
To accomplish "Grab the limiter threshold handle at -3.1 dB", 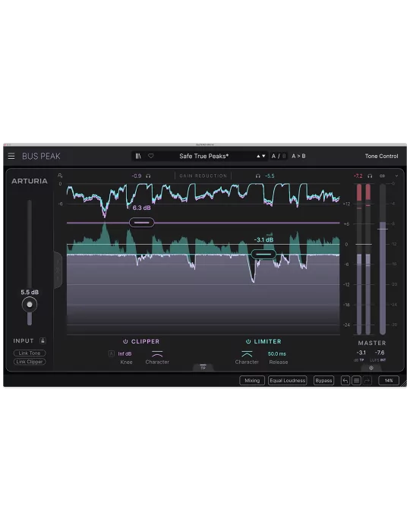I will [x=263, y=254].
